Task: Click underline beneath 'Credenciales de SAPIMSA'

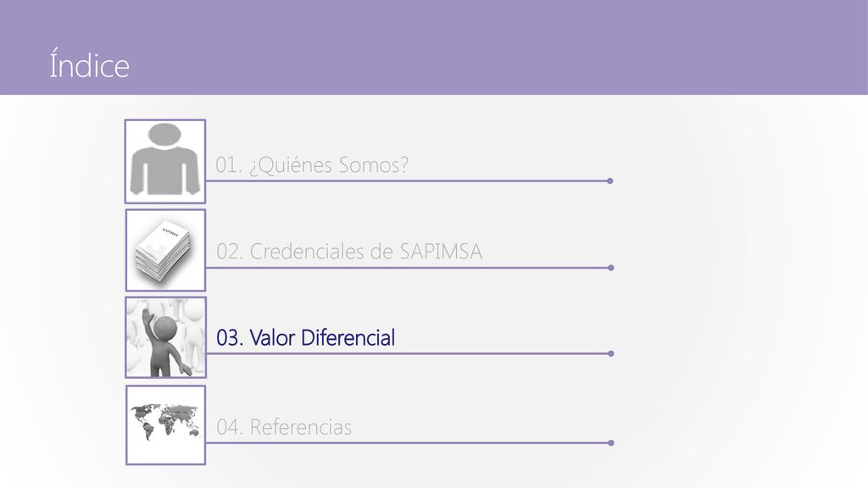Action: point(408,268)
